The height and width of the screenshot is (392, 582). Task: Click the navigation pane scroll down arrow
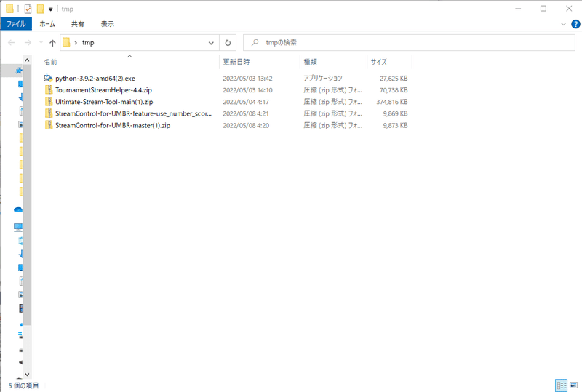[x=27, y=375]
